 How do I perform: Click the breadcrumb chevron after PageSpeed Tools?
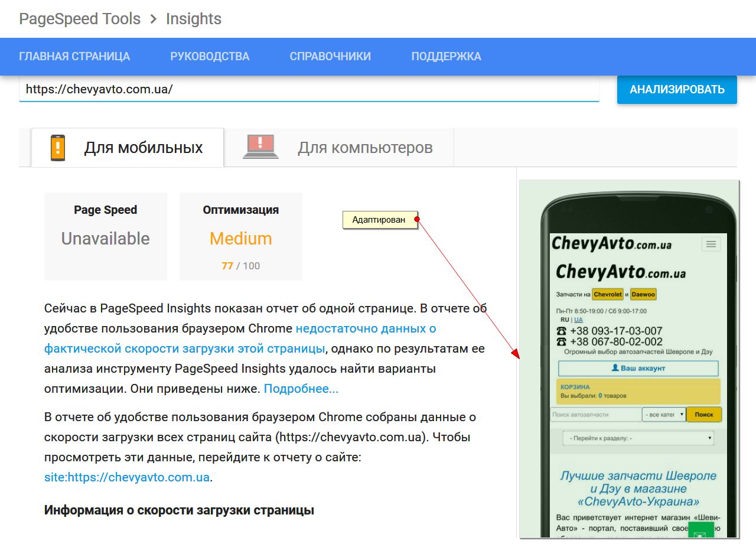(x=154, y=19)
